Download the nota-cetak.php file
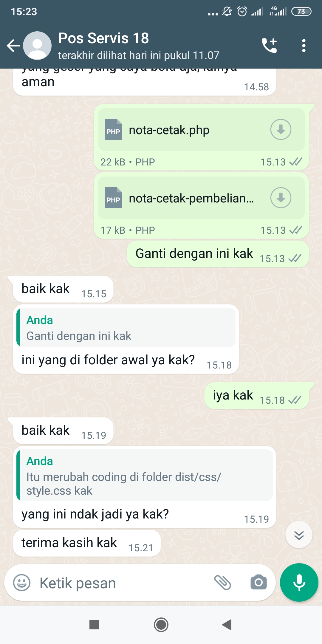Screen dimensions: 322x644 coord(281,129)
